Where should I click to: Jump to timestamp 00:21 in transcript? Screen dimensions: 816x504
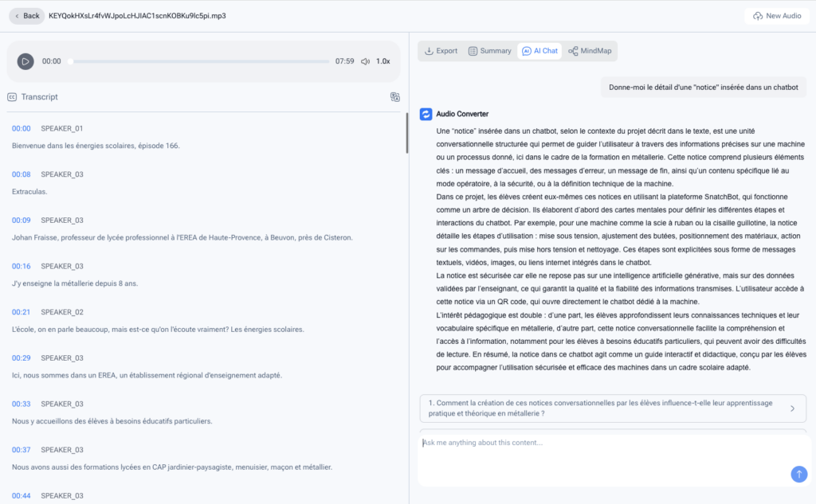pyautogui.click(x=21, y=312)
